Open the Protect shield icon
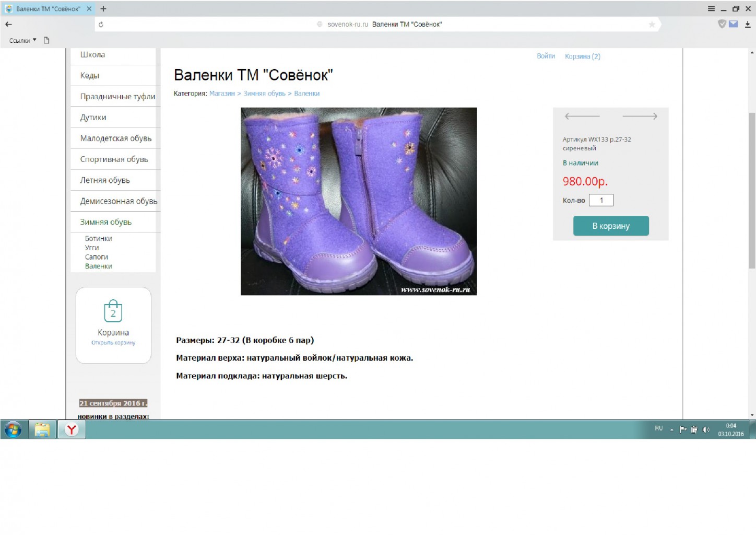Screen dimensions: 756x535 point(722,24)
